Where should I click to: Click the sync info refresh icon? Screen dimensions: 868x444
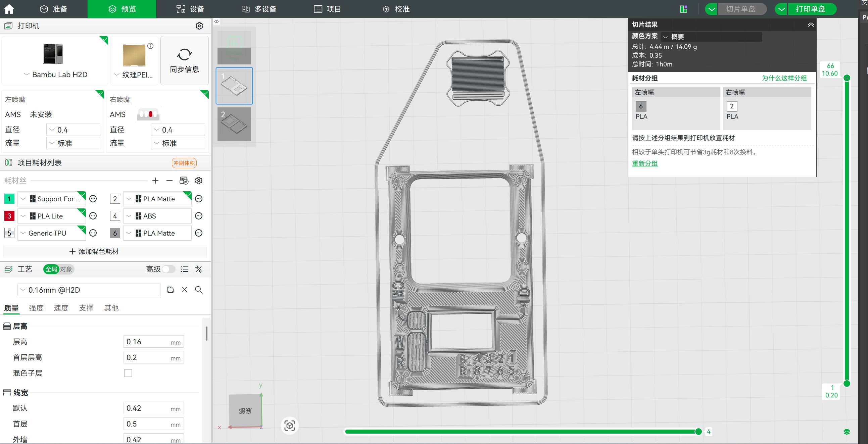(x=184, y=55)
